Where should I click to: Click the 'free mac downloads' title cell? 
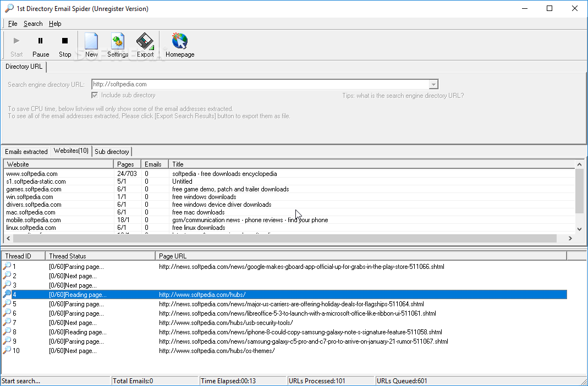199,212
